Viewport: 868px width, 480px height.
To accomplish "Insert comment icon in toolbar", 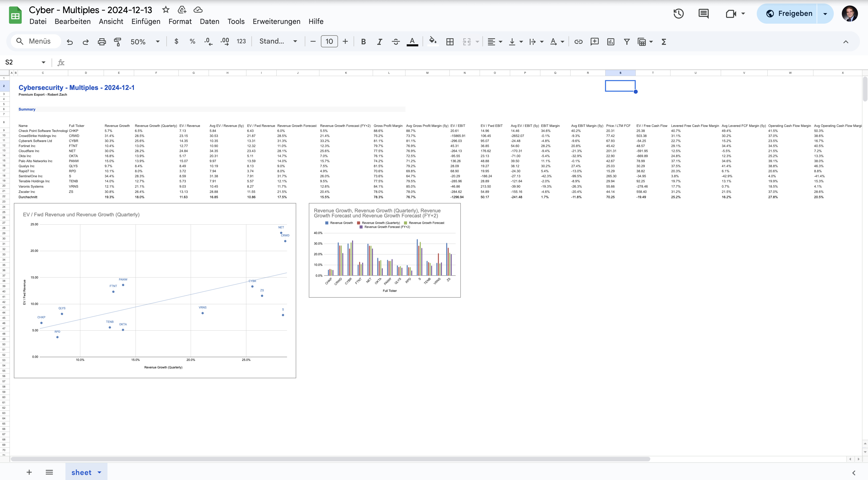I will [x=595, y=42].
